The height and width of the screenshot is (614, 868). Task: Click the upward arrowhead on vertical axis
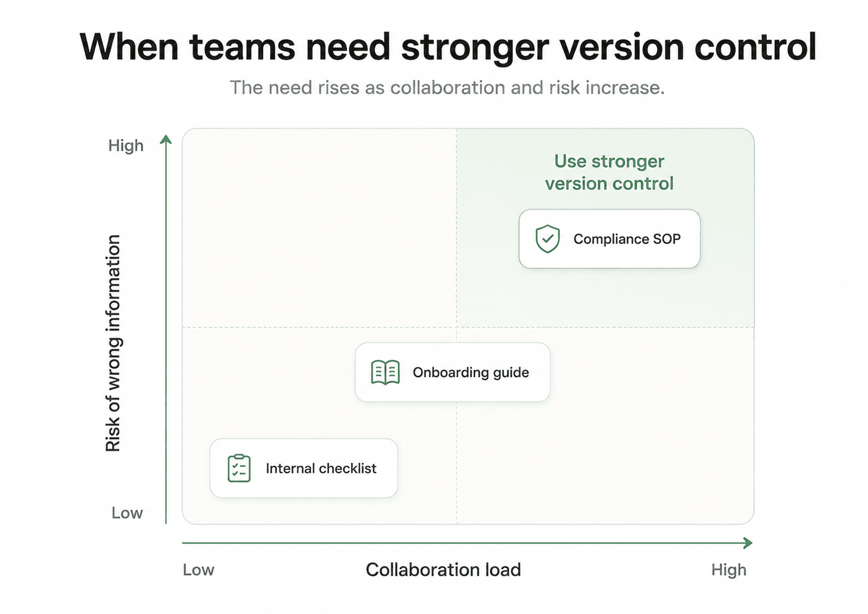166,140
